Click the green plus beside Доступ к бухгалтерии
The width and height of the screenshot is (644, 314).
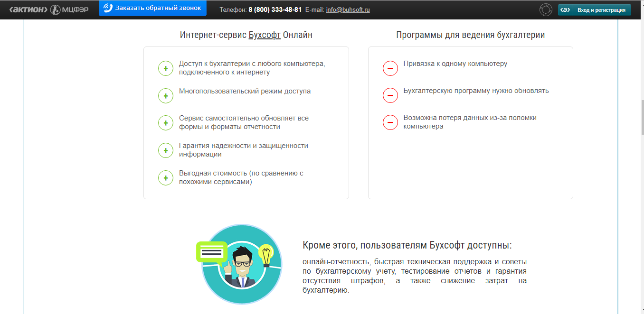pyautogui.click(x=165, y=68)
